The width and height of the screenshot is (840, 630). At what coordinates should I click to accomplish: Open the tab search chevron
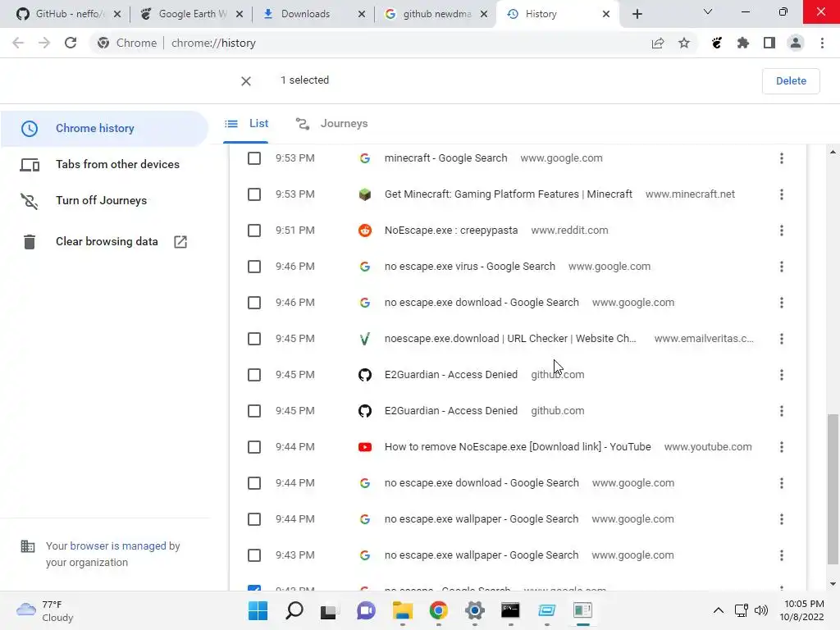(708, 11)
